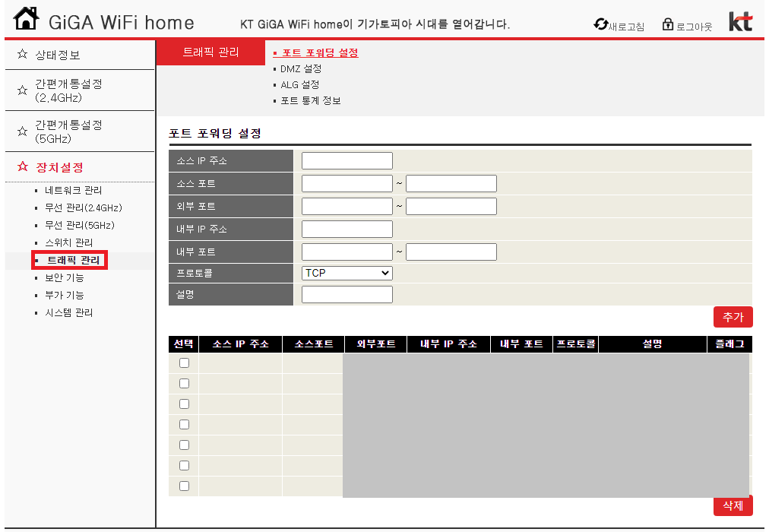Open 간편개통설정 (5GHz) menu
Viewport: 769px width, 532px height.
pos(68,132)
